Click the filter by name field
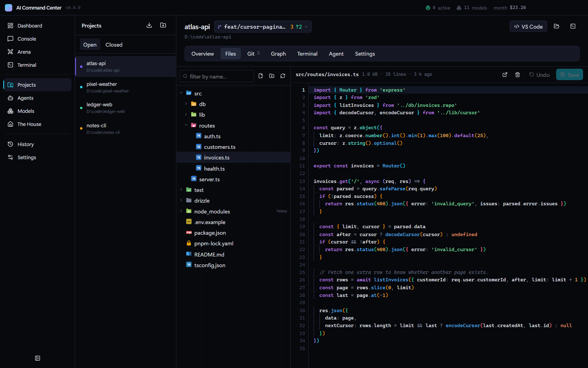This screenshot has width=588, height=368. [217, 76]
